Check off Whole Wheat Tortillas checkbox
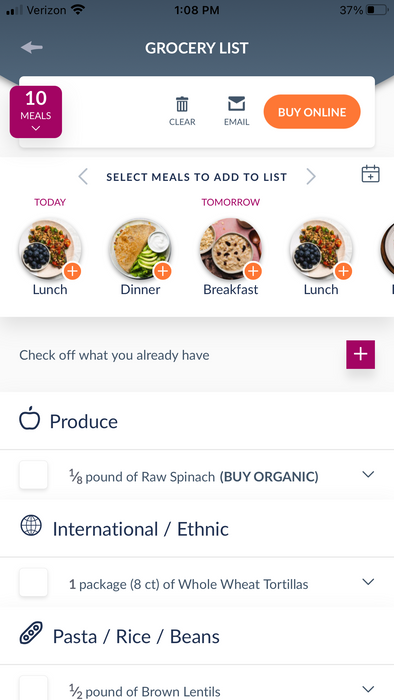 point(33,582)
